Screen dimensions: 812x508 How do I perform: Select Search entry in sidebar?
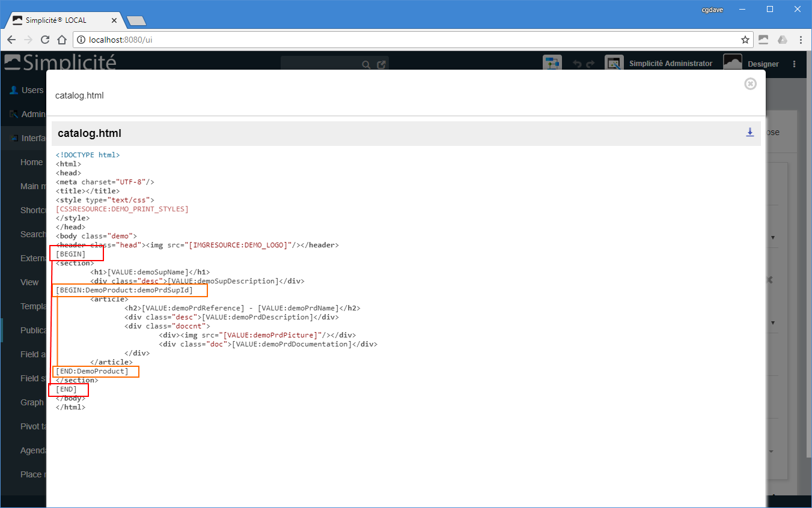[32, 234]
